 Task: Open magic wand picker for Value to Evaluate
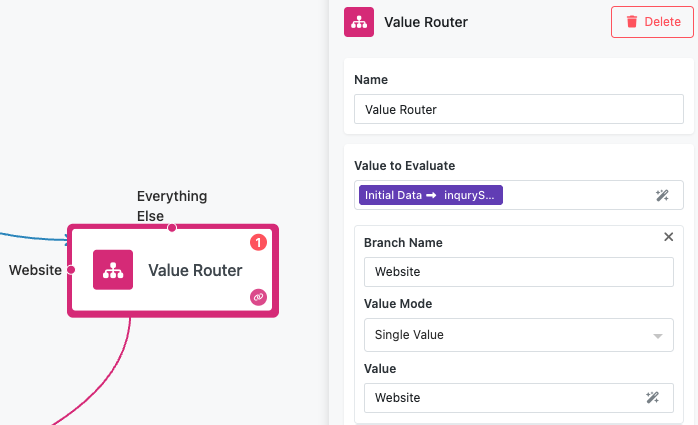click(x=662, y=196)
